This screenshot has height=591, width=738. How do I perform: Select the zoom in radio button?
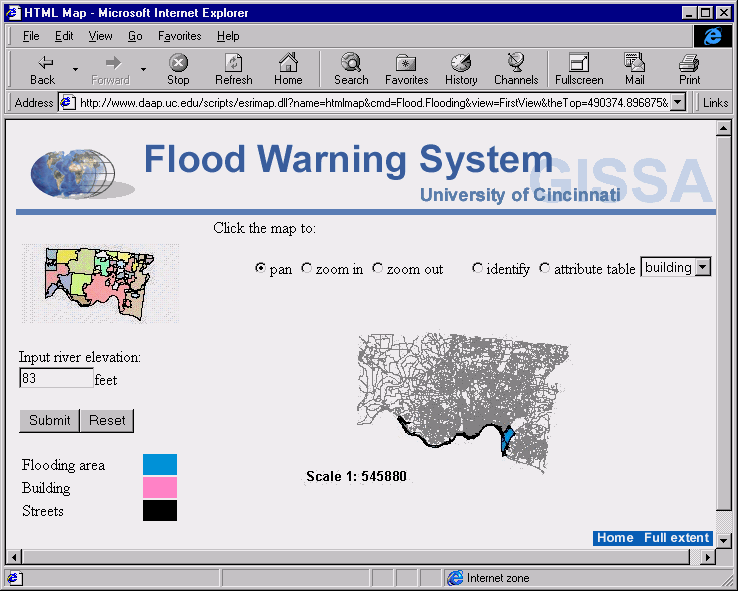[306, 268]
